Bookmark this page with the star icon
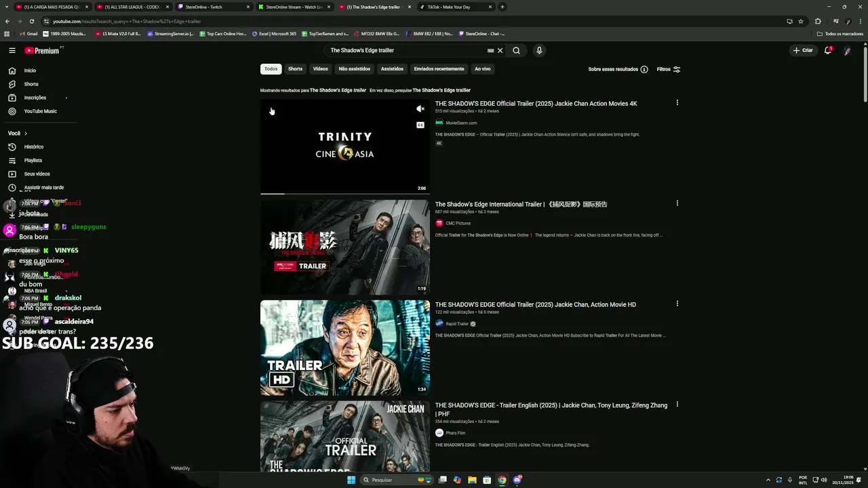Viewport: 868px width, 488px height. 800,21
